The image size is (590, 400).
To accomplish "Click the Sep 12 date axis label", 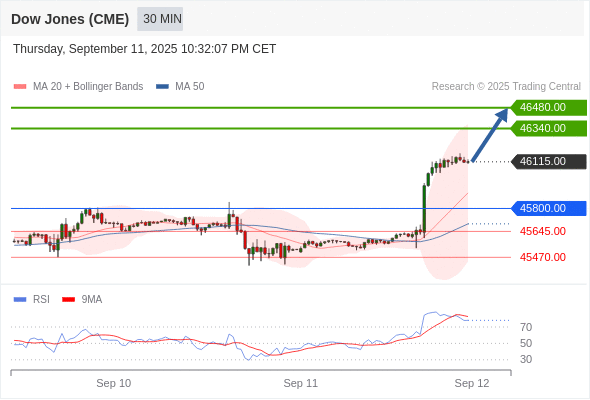I will pyautogui.click(x=472, y=383).
